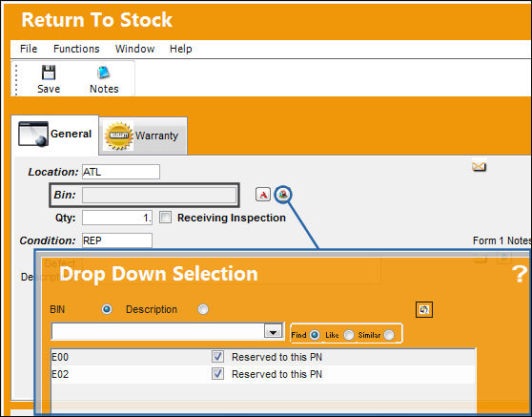Select the General tab
This screenshot has height=417, width=532.
click(55, 135)
